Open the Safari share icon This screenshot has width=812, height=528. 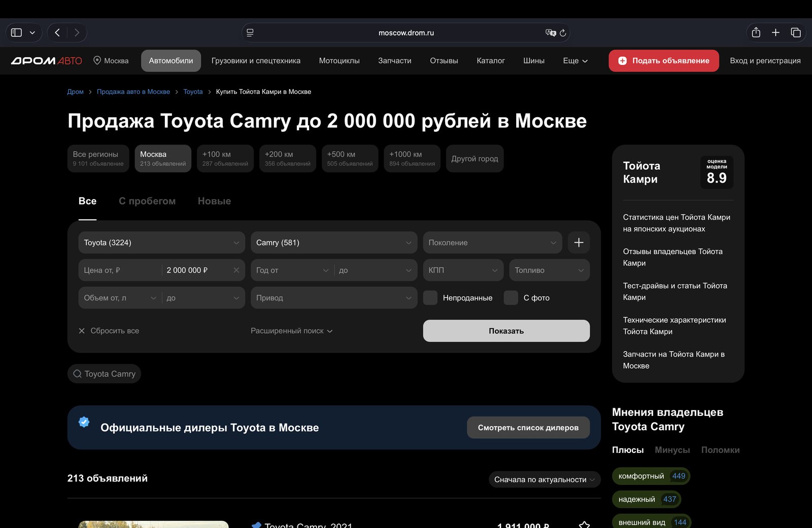(x=756, y=32)
